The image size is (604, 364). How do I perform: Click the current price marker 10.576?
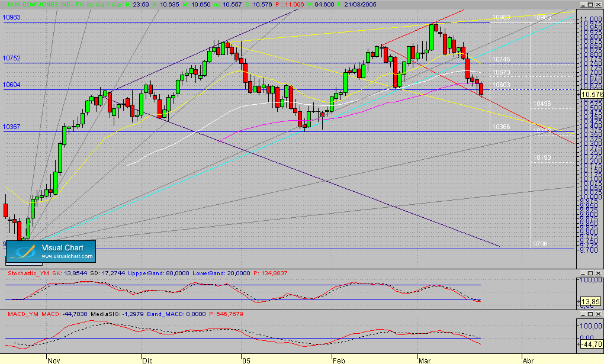tap(592, 94)
